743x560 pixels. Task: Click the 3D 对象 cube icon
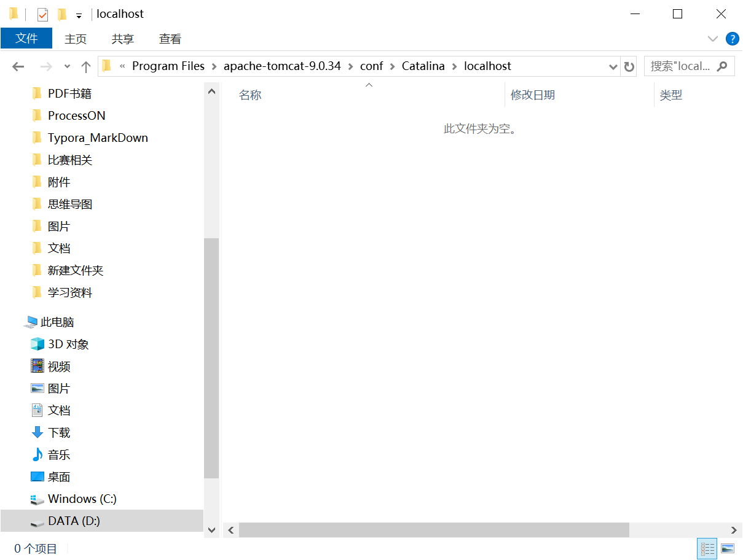[x=37, y=344]
